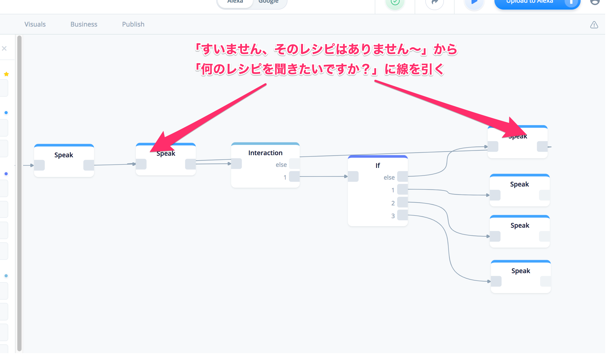Screen dimensions: 616x364
Task: Select the If block header
Action: 377,166
